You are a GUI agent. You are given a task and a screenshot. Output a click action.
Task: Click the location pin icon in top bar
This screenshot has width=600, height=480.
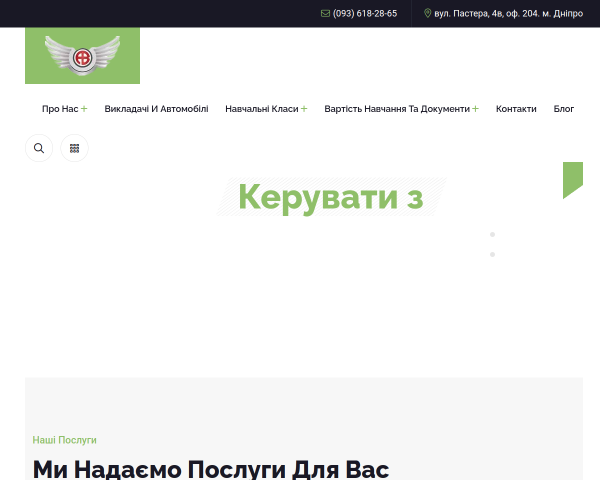coord(427,13)
